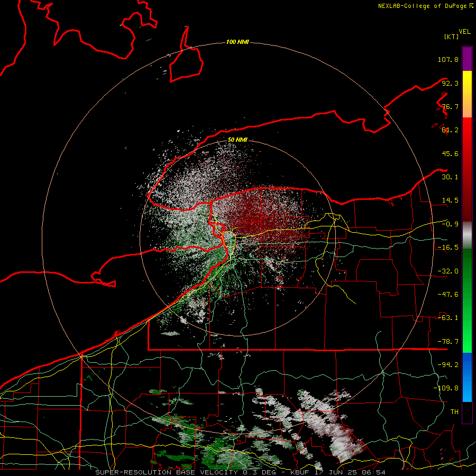The width and height of the screenshot is (476, 476).
Task: Select the -32.0 scale value
Action: pos(448,271)
